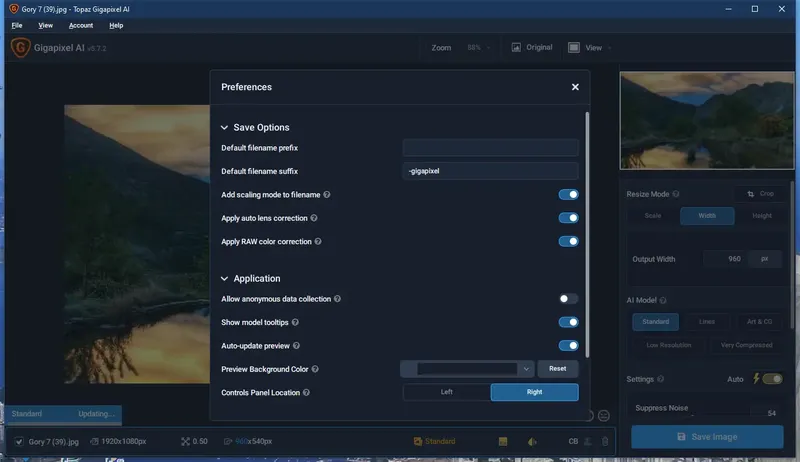Select the Art & CG AI model
This screenshot has width=800, height=462.
tap(759, 322)
